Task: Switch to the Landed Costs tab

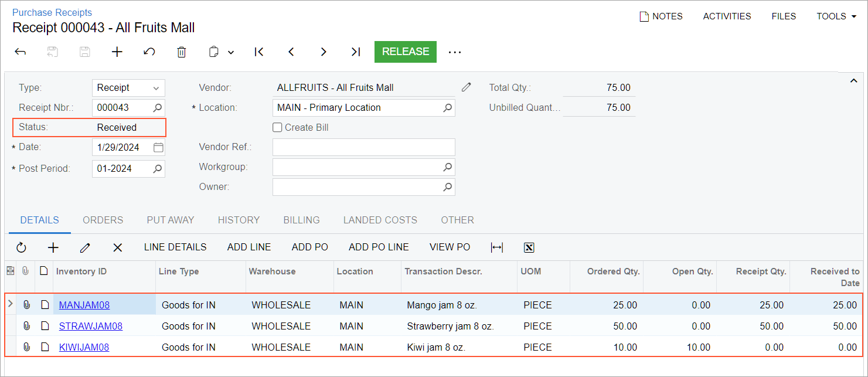Action: coord(380,220)
